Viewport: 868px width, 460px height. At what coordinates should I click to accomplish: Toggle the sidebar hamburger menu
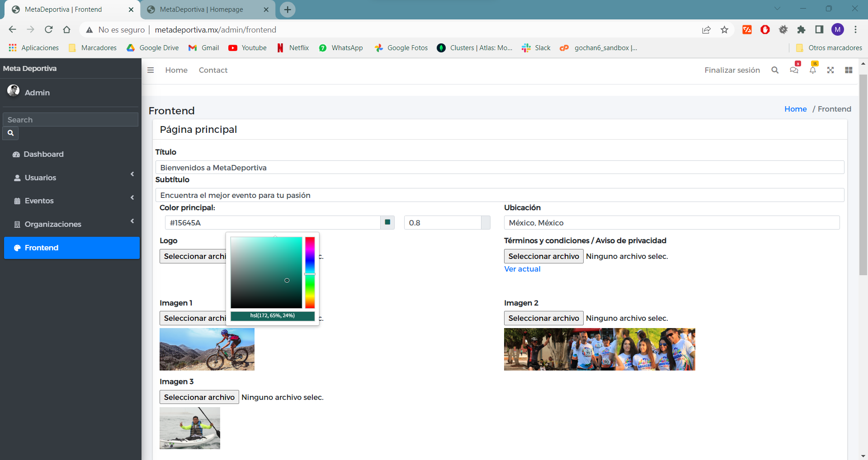point(151,70)
